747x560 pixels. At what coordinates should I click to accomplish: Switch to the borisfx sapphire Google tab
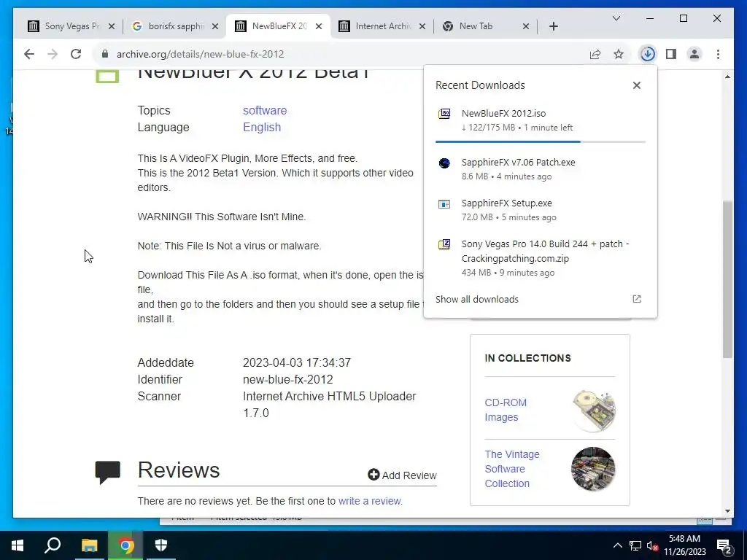pyautogui.click(x=176, y=26)
